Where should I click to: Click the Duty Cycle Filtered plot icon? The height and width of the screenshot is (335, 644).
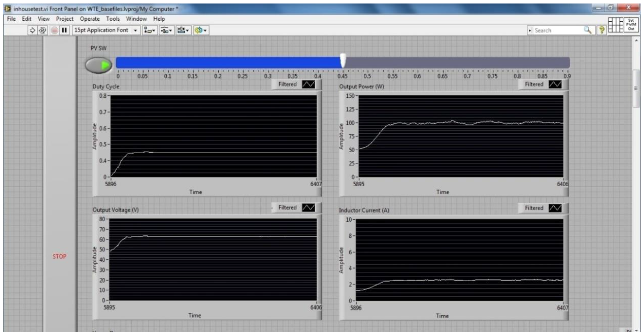pos(308,84)
